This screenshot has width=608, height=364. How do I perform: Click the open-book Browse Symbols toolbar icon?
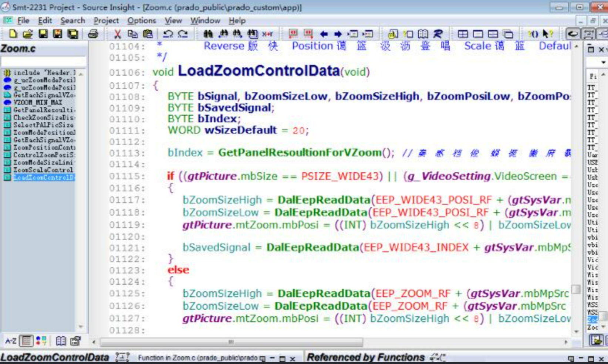pos(423,34)
